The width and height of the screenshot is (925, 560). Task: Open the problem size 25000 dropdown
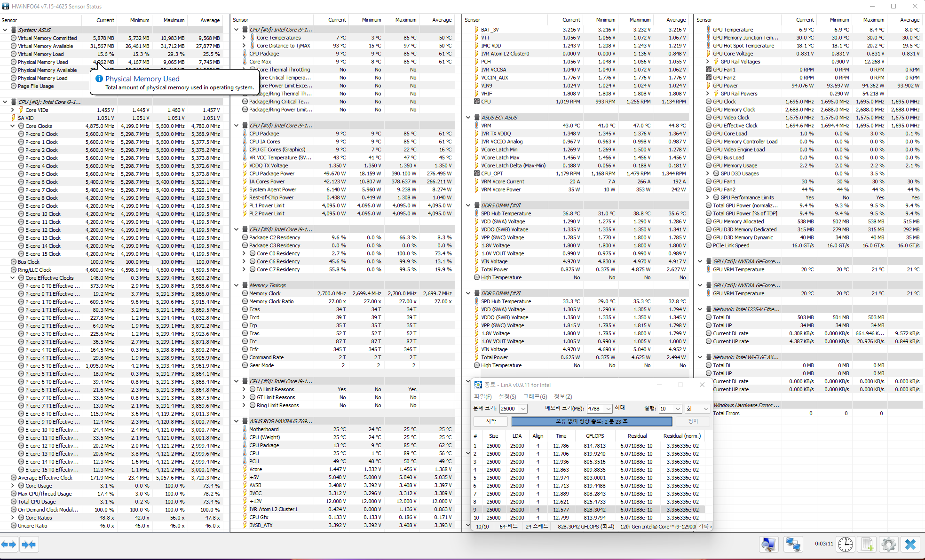[523, 409]
